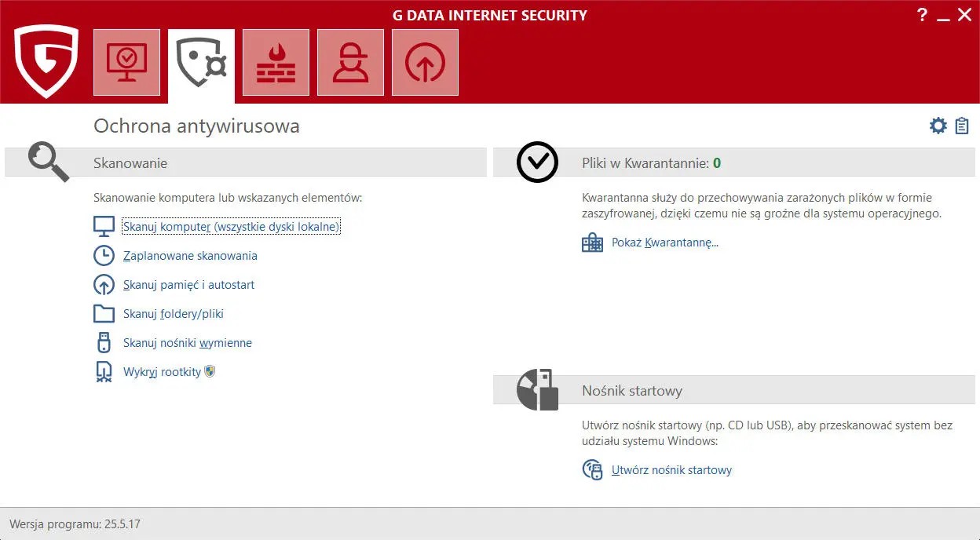
Task: Open the Parental Control module icon
Action: pyautogui.click(x=350, y=62)
